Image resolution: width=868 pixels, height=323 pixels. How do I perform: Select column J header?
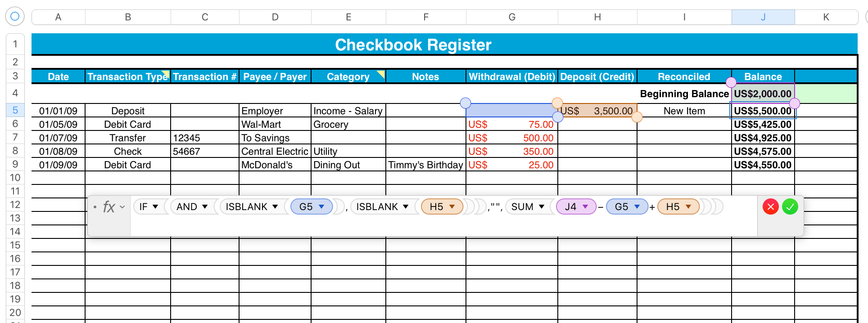(763, 17)
